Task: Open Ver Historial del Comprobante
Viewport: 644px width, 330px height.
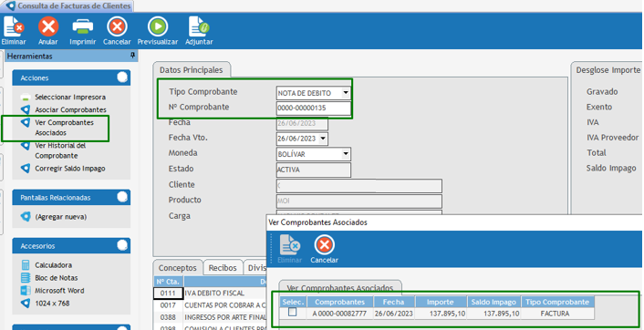Action: 60,150
